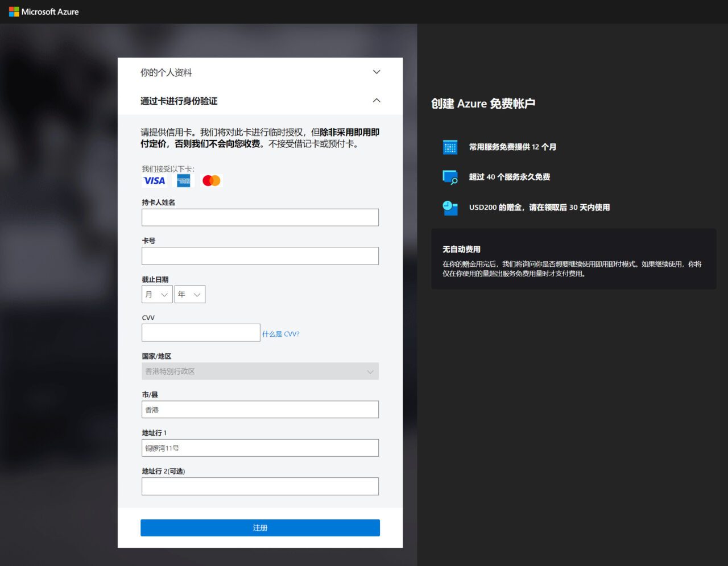Open the 月 expiration month dropdown

156,294
